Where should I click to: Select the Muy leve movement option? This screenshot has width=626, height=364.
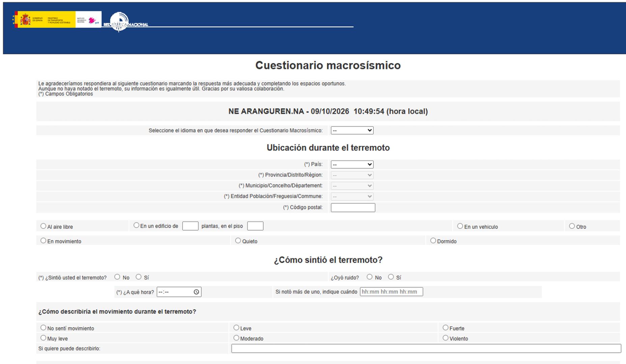[x=43, y=338]
